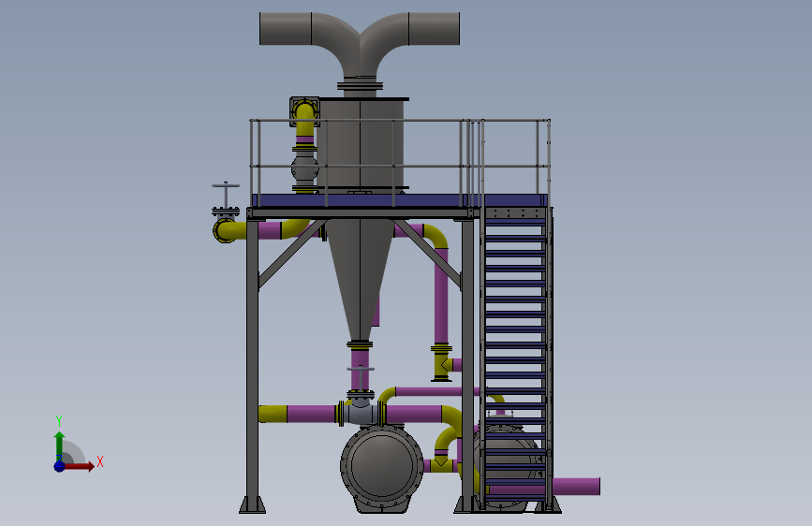Select the cyclone's cylindrical upper body
812x526 pixels.
point(360,143)
